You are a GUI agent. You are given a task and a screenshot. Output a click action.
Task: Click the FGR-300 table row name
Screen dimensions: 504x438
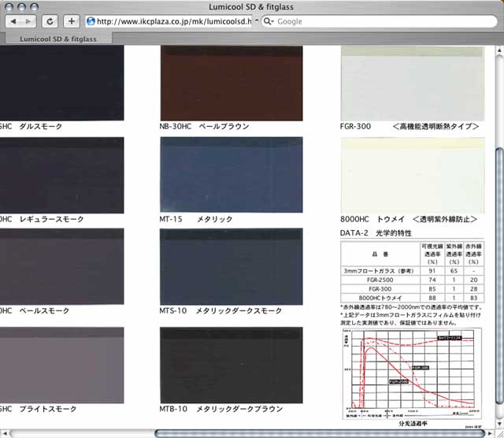point(380,289)
